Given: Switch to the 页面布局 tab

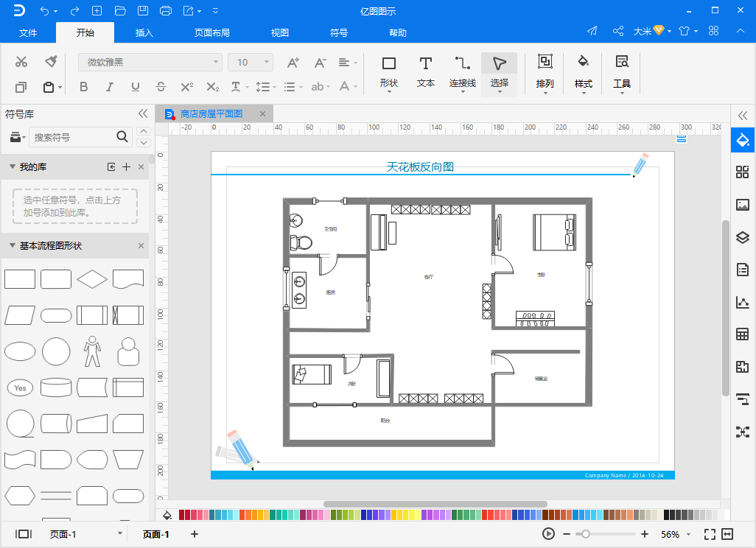Looking at the screenshot, I should [x=212, y=32].
